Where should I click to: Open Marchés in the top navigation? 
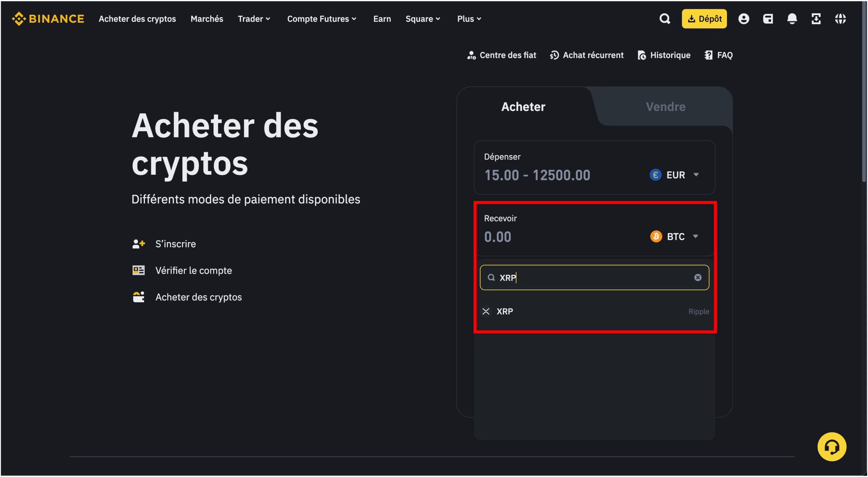click(207, 19)
